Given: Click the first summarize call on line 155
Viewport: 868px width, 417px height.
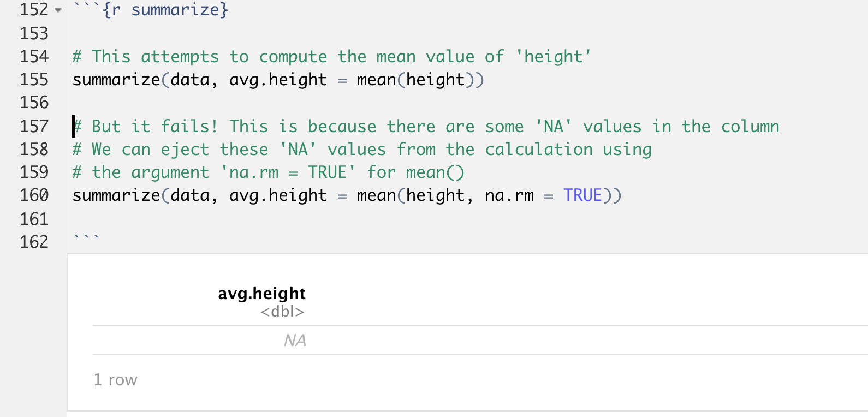Looking at the screenshot, I should [116, 80].
